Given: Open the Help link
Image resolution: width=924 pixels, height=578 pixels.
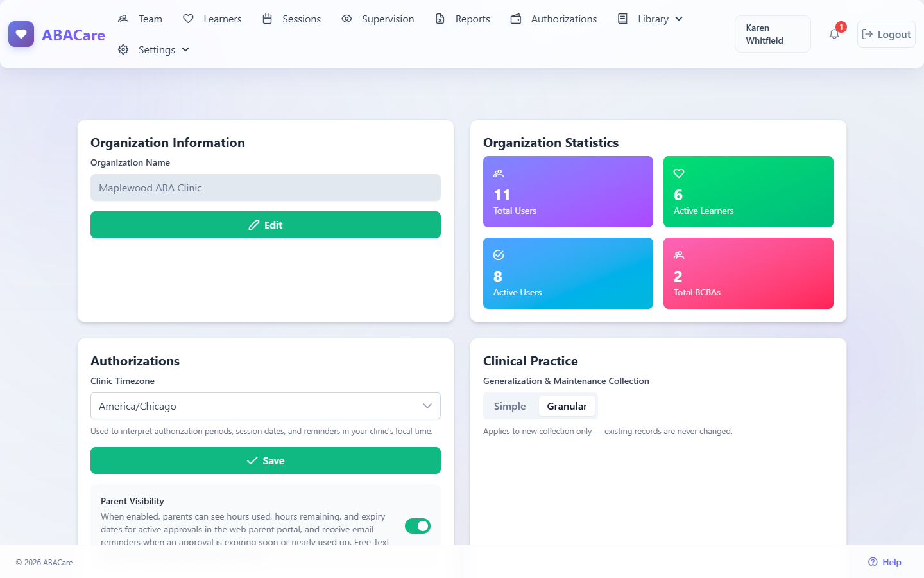Looking at the screenshot, I should (885, 562).
